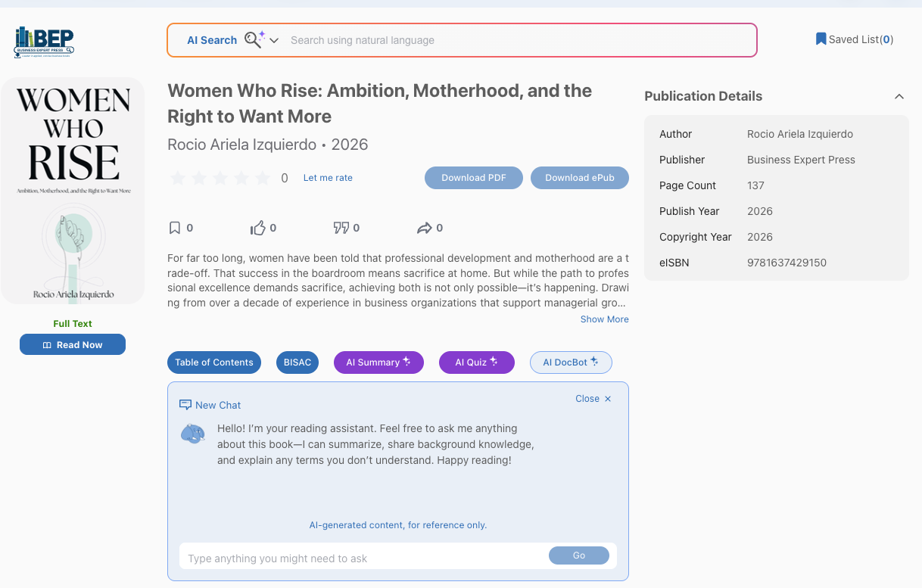Screen dimensions: 922x588
Task: Rate the book one star
Action: [x=178, y=179]
